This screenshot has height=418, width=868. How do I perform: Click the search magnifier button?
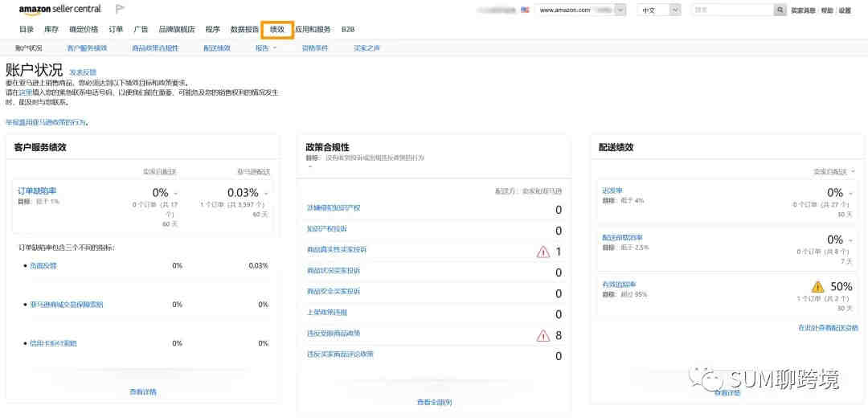point(780,10)
